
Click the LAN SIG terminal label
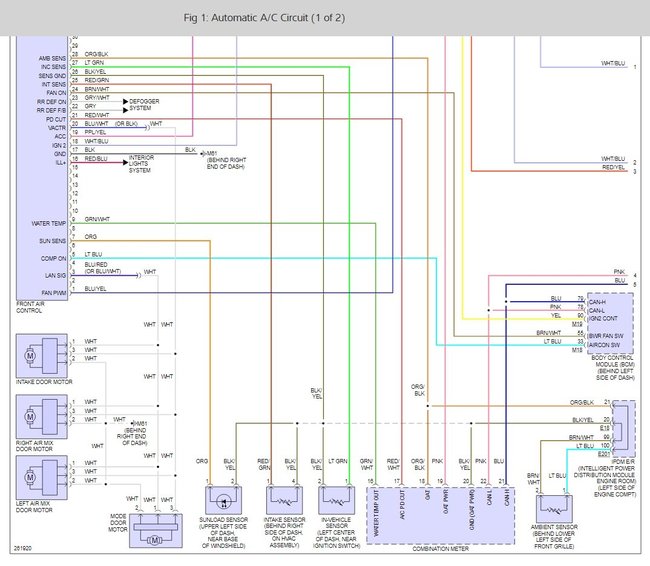tap(56, 276)
